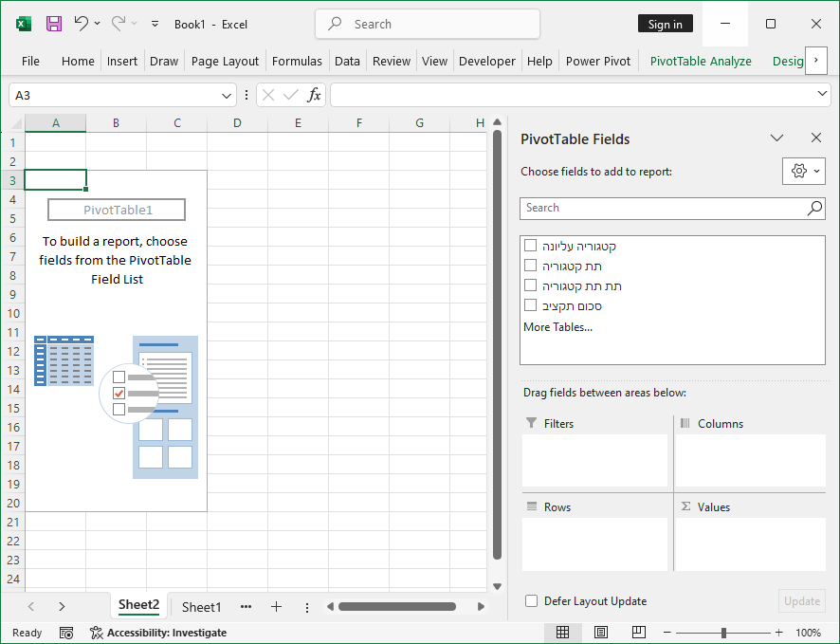Check the קטגוריה עליונה field checkbox
The width and height of the screenshot is (840, 644).
[x=531, y=246]
